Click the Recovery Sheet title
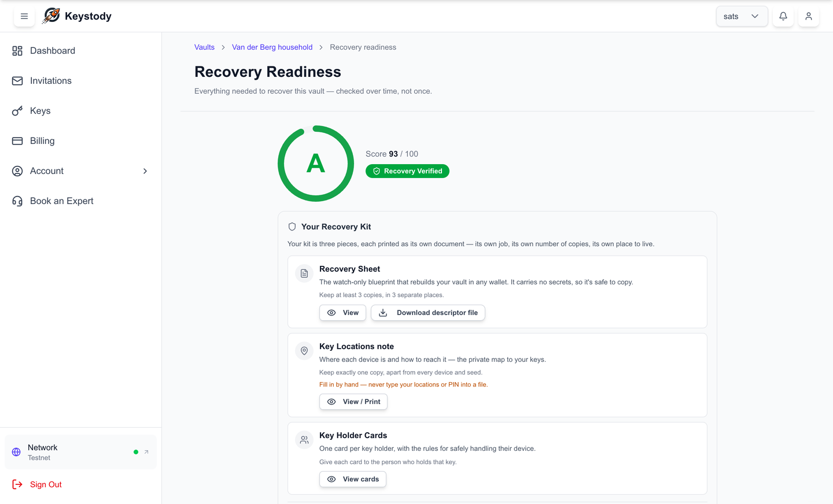Image resolution: width=833 pixels, height=504 pixels. 349,269
